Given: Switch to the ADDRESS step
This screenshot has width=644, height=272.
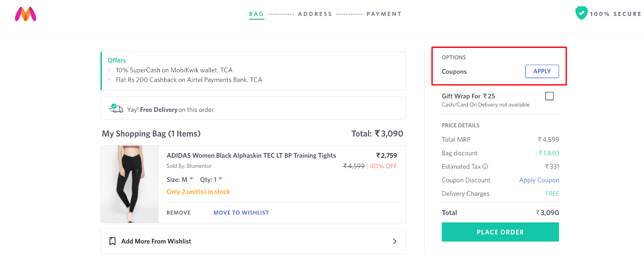Looking at the screenshot, I should click(315, 14).
